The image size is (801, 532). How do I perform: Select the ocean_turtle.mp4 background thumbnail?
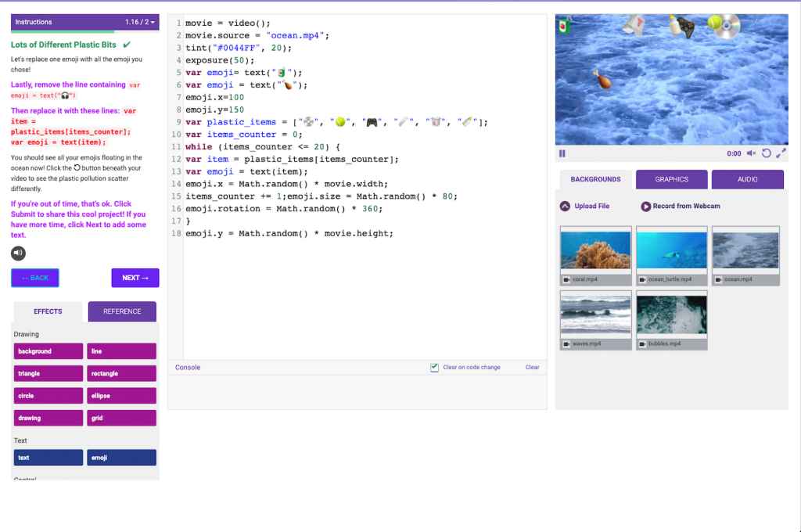point(672,256)
